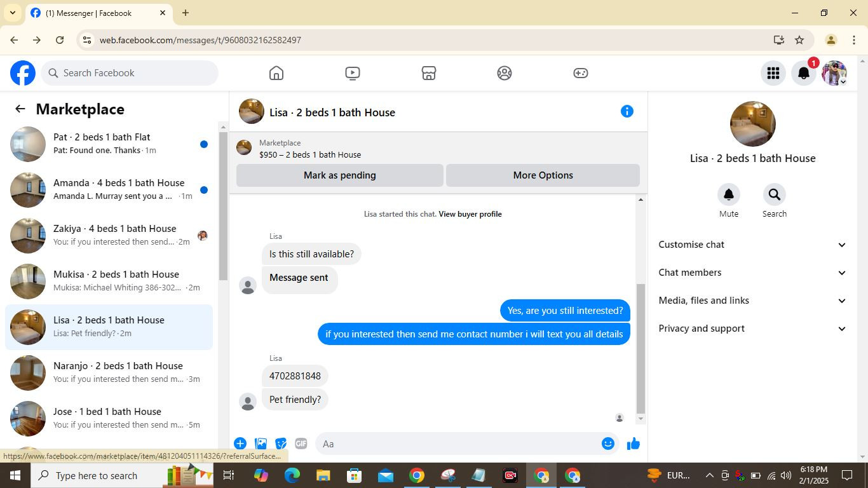This screenshot has height=488, width=868.
Task: Click Lisa's avatar beside the Pet friendly? message
Action: coord(248,402)
